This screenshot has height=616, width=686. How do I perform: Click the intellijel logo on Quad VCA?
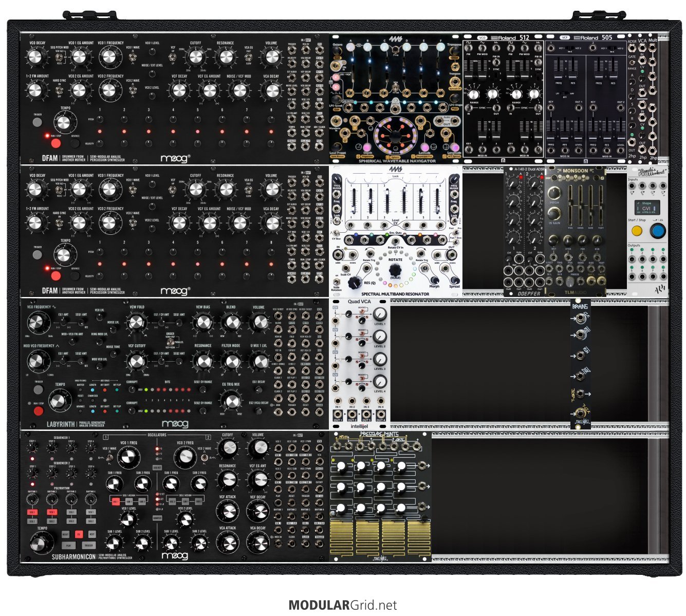359,425
